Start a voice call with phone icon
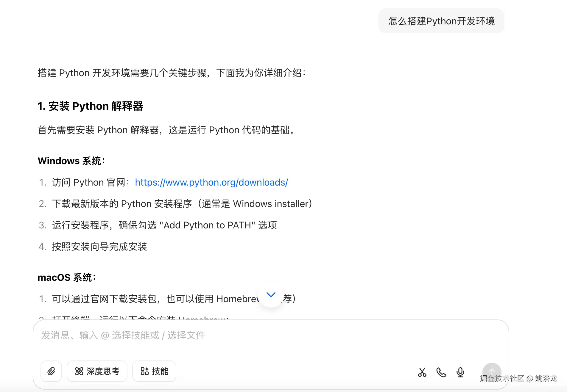This screenshot has height=392, width=567. coord(441,372)
